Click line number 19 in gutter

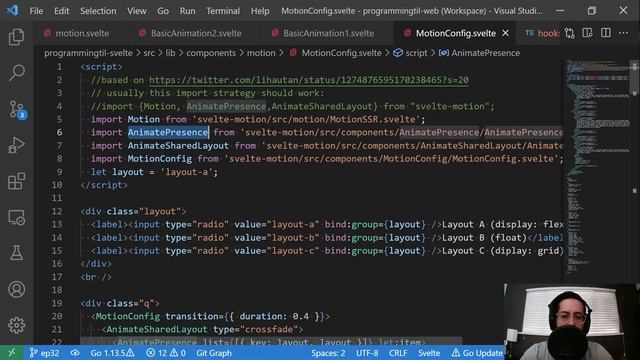coord(57,303)
